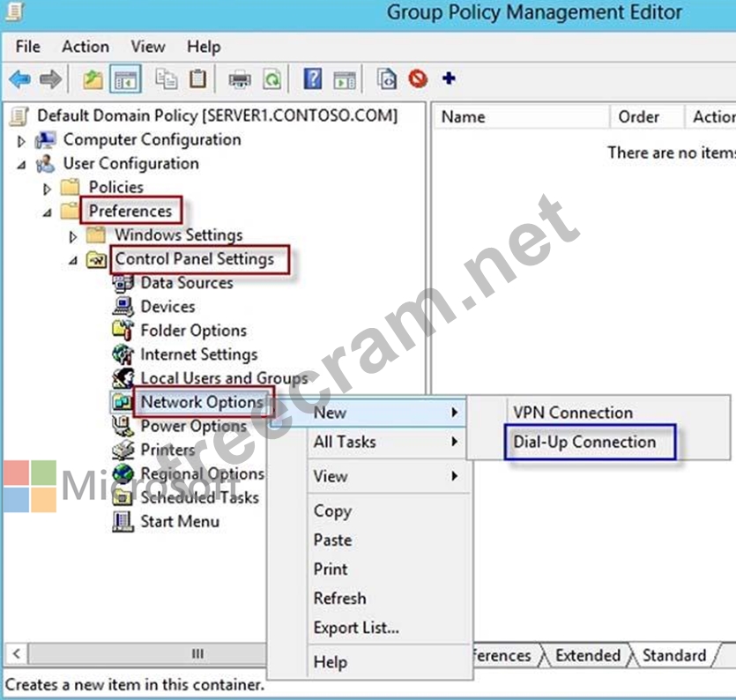This screenshot has width=736, height=700.
Task: Open the All Tasks submenu arrow
Action: click(x=454, y=442)
